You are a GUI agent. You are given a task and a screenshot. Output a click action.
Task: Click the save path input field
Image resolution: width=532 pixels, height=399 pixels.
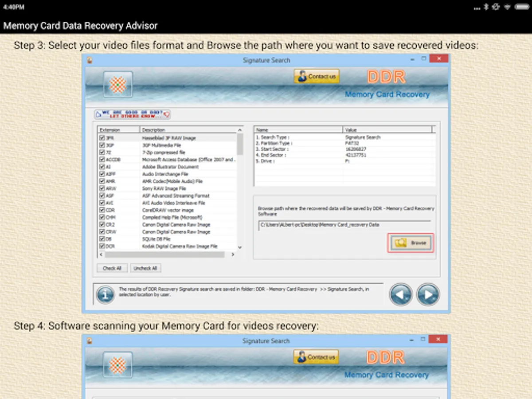[344, 225]
